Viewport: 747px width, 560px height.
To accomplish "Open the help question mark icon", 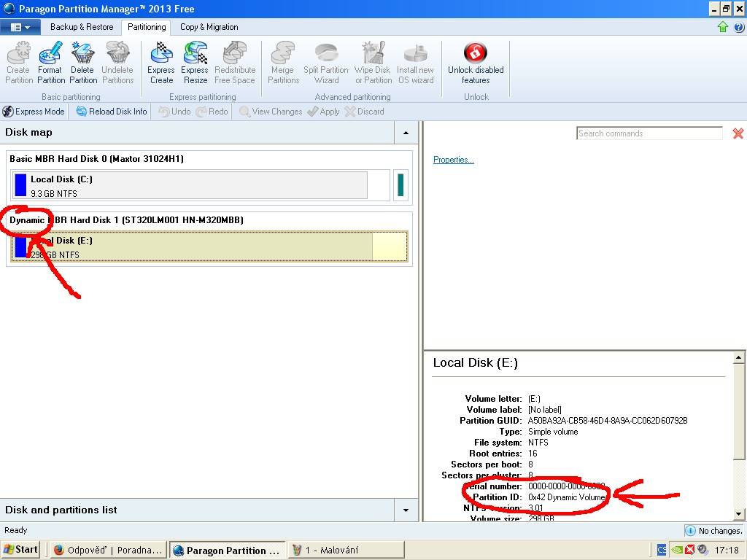I will pos(739,27).
